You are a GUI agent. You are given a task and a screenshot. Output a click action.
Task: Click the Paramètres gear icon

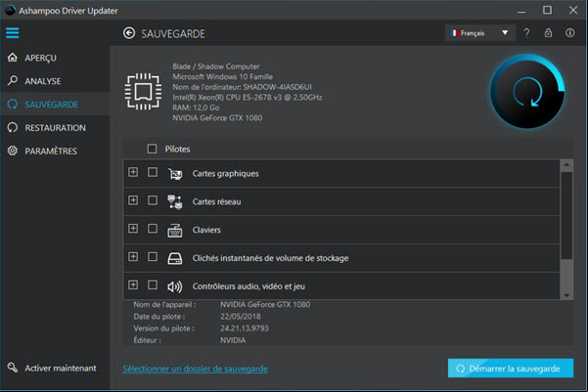[x=13, y=151]
